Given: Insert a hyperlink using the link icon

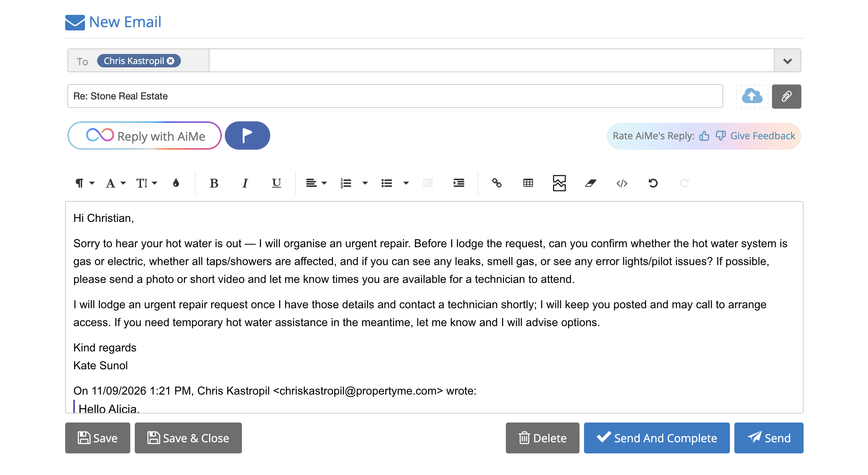Looking at the screenshot, I should (x=497, y=183).
